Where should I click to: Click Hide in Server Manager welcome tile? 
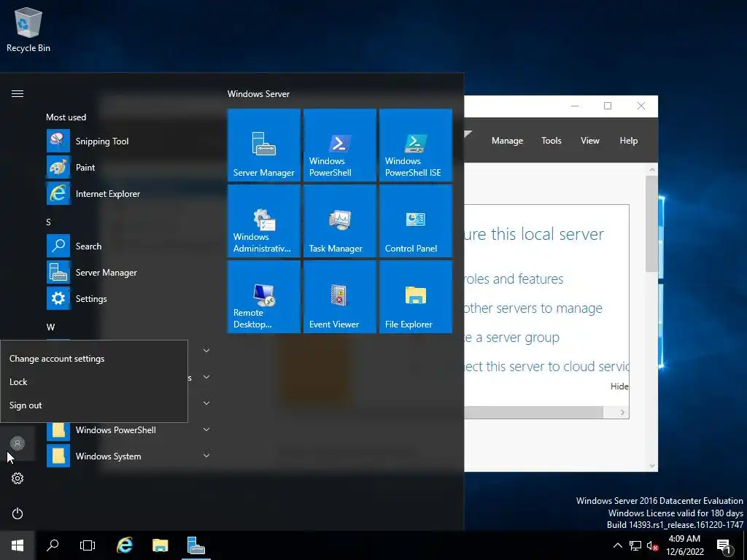(x=619, y=386)
